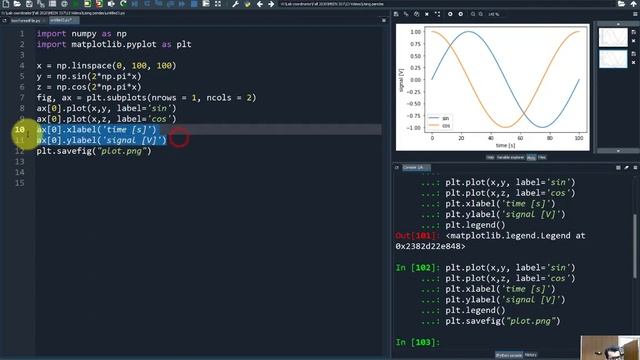Save the plot as an image
This screenshot has height=360, width=640.
[x=396, y=14]
